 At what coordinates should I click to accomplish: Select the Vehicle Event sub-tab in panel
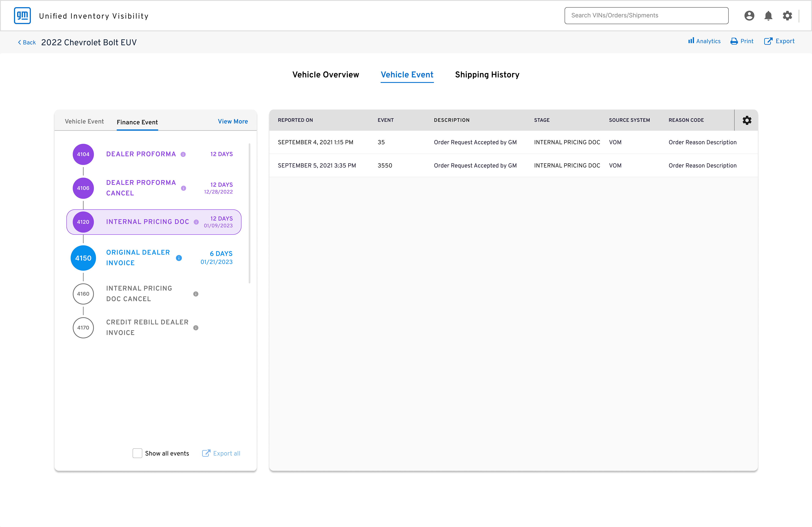tap(84, 121)
